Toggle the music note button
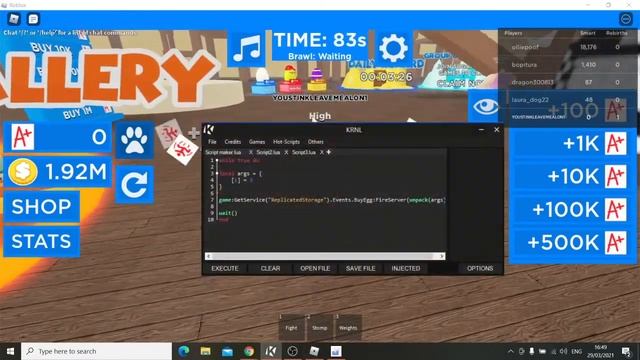640x360 pixels. 246,48
